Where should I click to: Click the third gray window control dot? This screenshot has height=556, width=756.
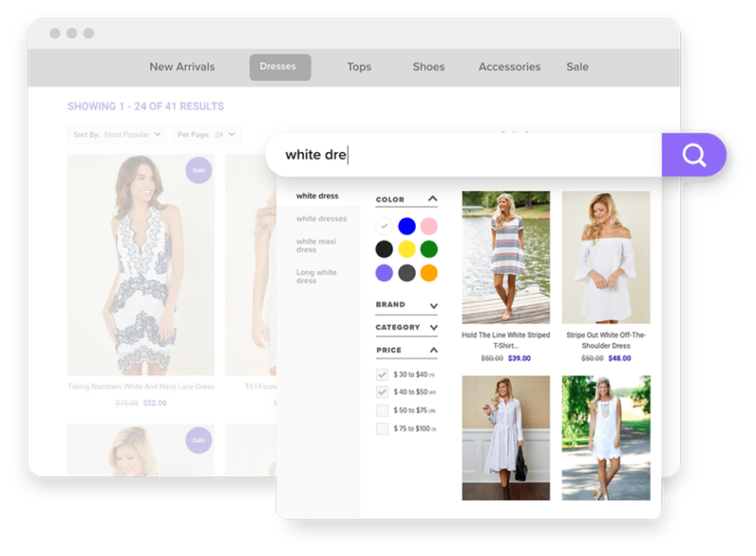click(89, 33)
